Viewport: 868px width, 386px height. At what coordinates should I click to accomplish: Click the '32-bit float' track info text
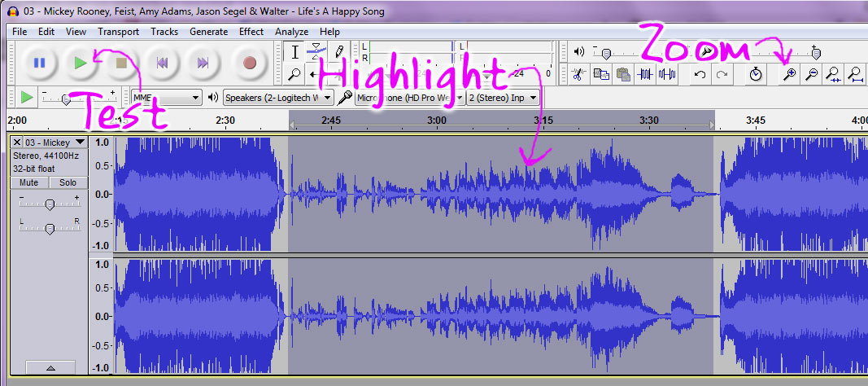tap(34, 169)
